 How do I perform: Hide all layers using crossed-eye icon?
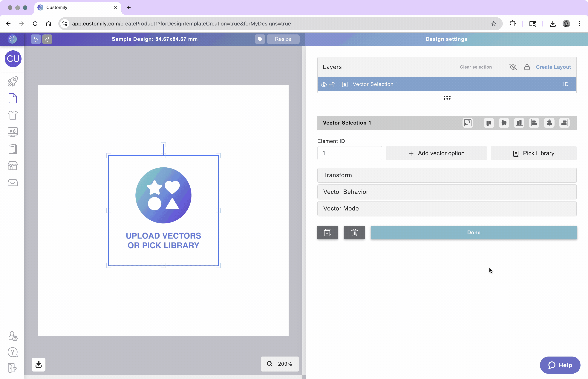coord(513,67)
